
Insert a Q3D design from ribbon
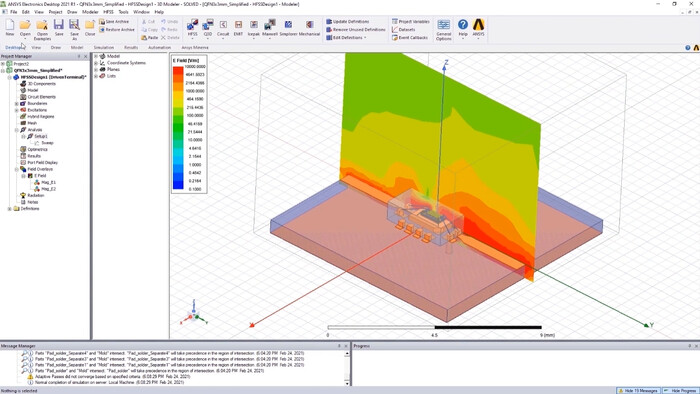click(x=208, y=27)
